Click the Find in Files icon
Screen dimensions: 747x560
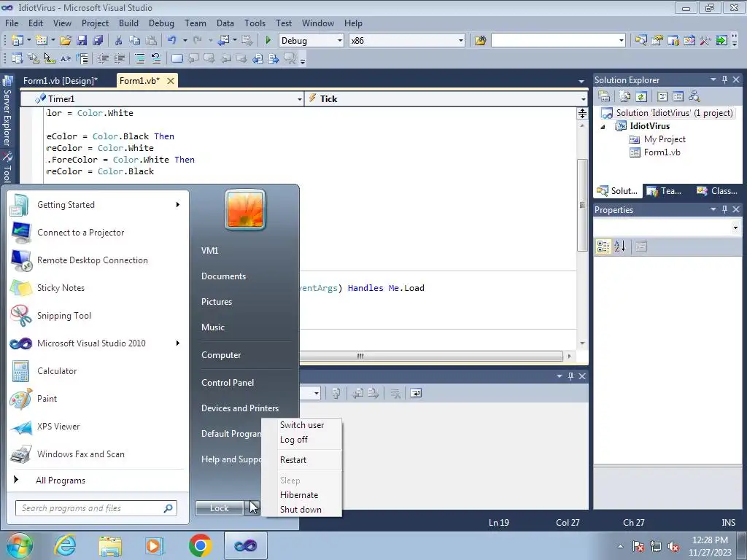[480, 41]
